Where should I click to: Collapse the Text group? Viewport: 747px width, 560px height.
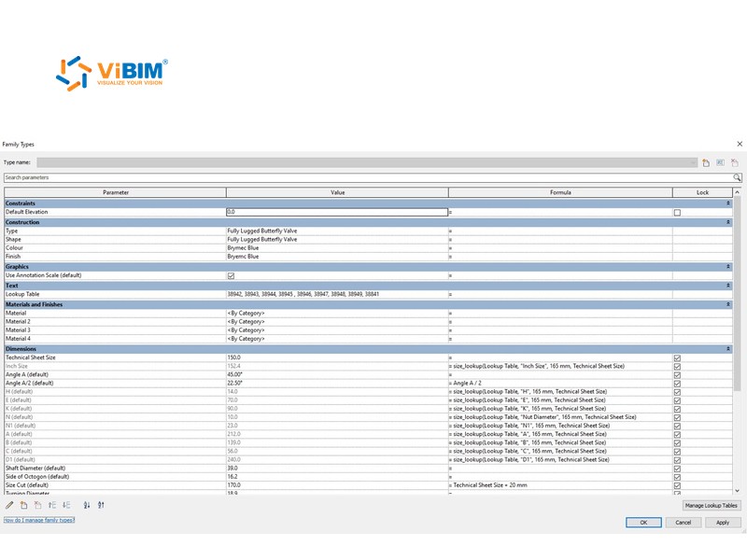click(728, 286)
